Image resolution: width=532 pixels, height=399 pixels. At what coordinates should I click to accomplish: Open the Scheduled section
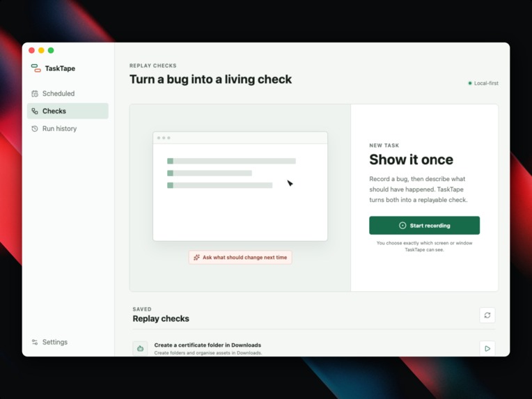click(68, 93)
